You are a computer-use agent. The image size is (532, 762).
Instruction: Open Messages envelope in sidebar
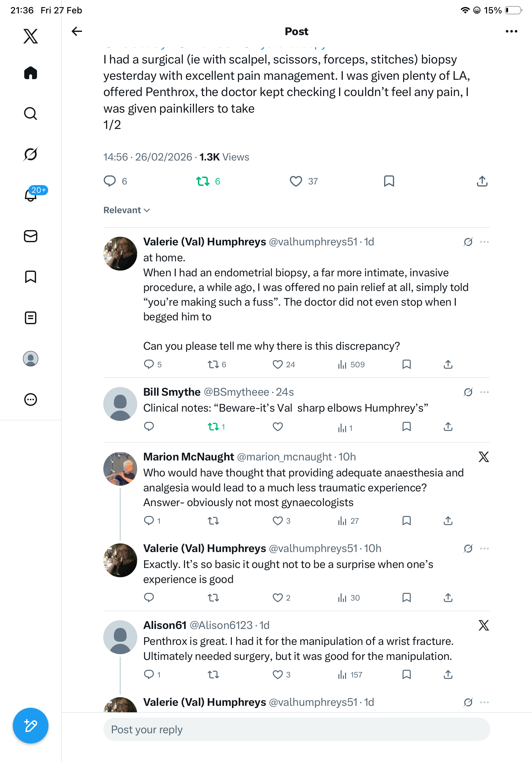click(x=31, y=236)
